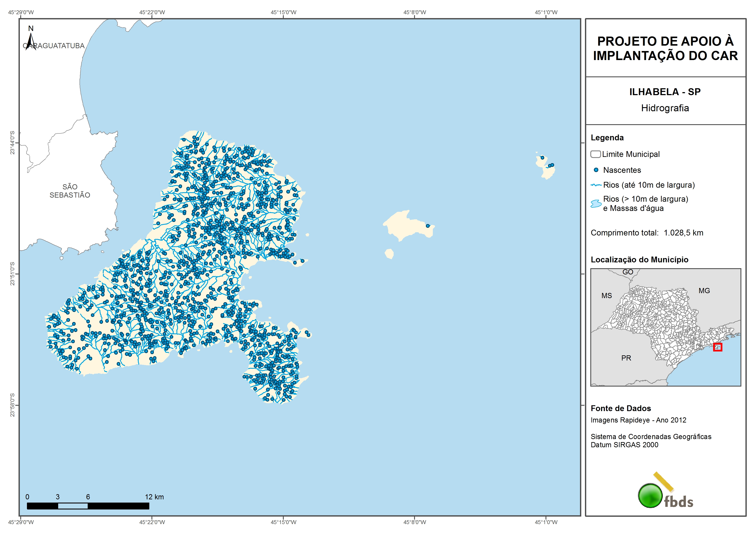Click the Limite Municipal legend symbol
756x534 pixels.
click(595, 154)
